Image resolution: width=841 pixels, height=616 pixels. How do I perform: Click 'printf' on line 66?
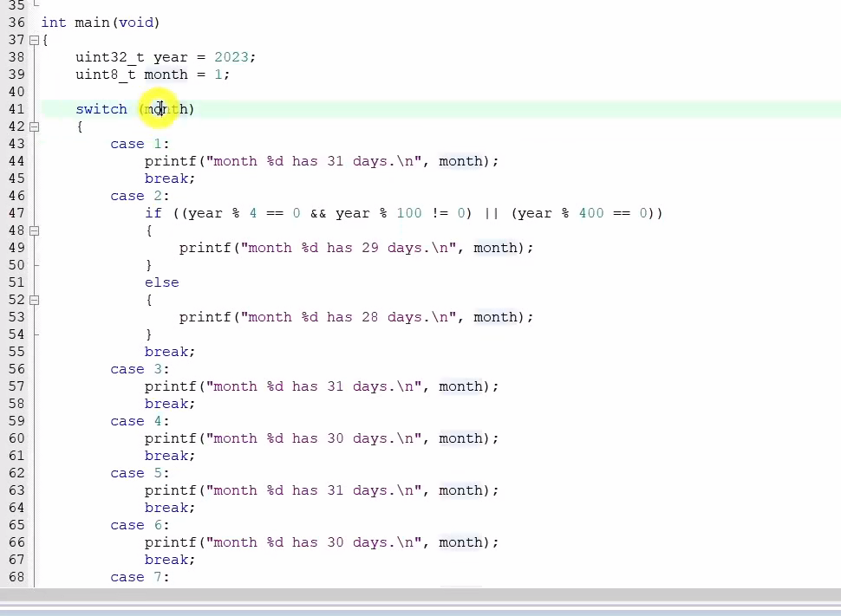point(171,542)
